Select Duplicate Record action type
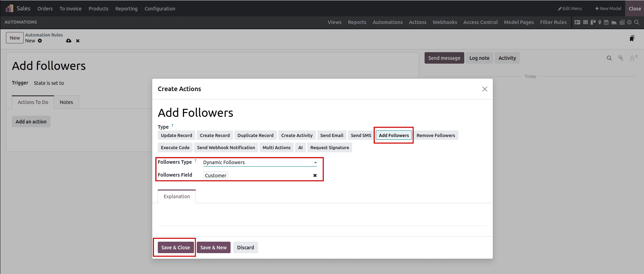644x274 pixels. pyautogui.click(x=256, y=135)
